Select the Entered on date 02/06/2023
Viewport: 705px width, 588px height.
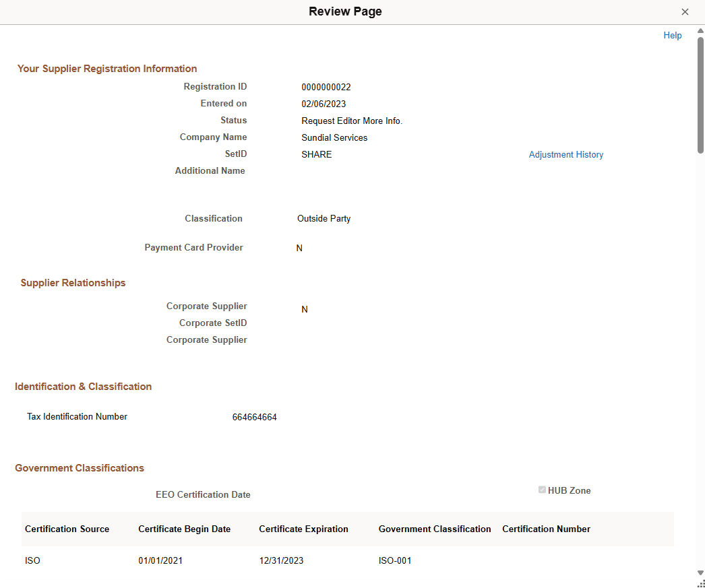(x=324, y=103)
